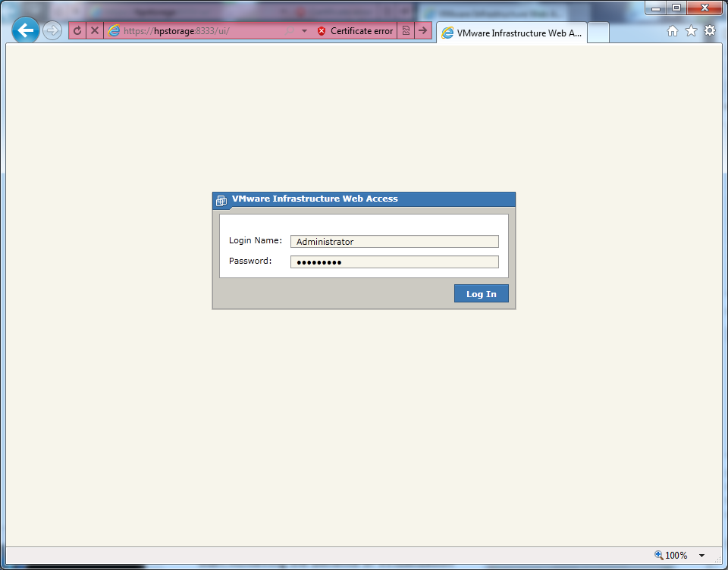Viewport: 728px width, 570px height.
Task: Click the zoom magnifier icon in status bar
Action: [659, 555]
